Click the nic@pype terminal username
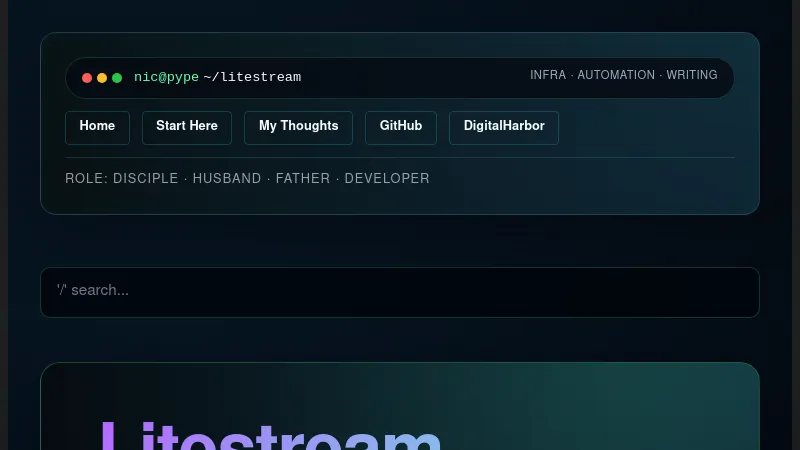Screen dimensions: 800x450 coord(166,78)
